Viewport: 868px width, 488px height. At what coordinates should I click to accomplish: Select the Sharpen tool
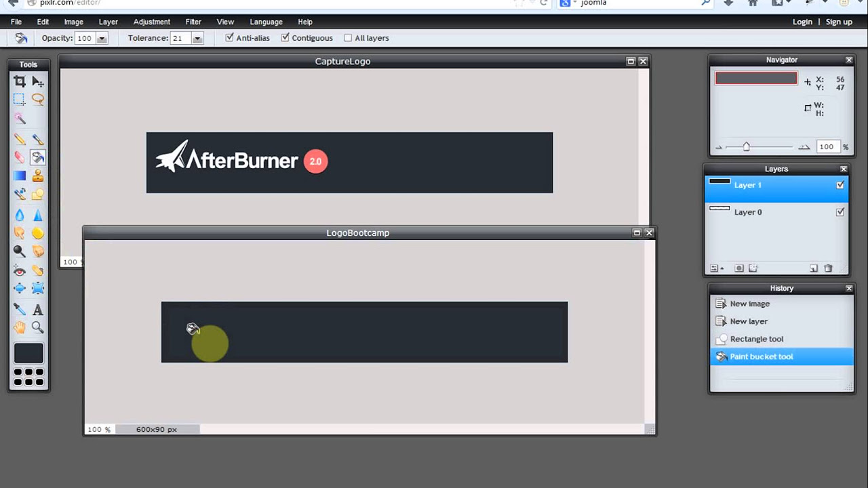pos(38,215)
